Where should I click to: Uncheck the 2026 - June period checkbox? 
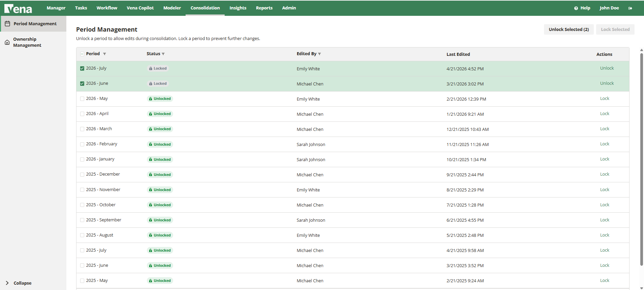click(82, 83)
